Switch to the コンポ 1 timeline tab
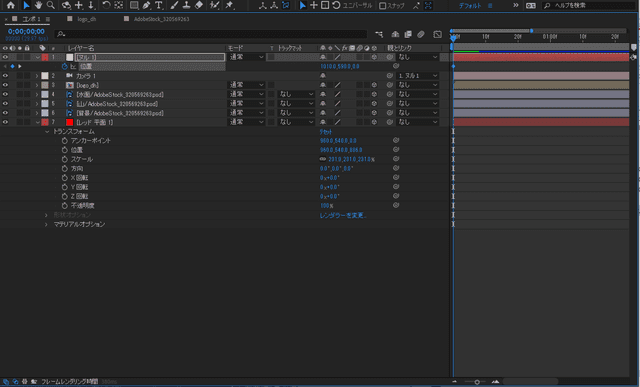Viewport: 640px width, 387px height. pyautogui.click(x=31, y=19)
